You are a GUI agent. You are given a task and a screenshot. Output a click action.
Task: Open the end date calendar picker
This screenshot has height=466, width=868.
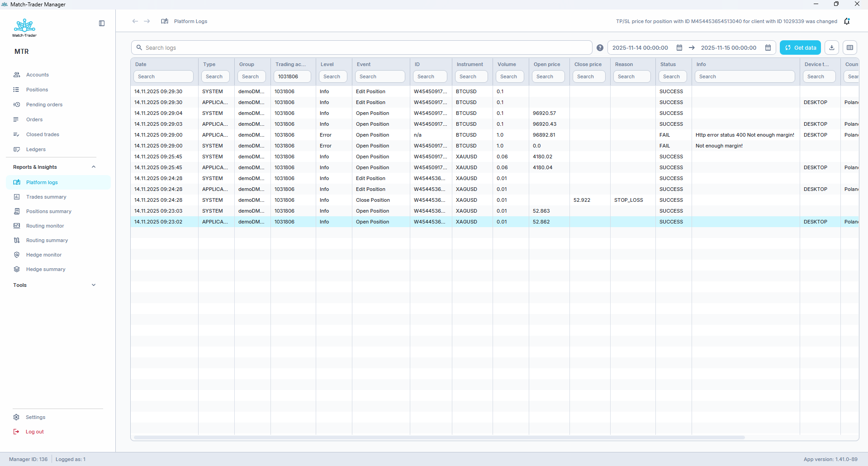tap(768, 48)
